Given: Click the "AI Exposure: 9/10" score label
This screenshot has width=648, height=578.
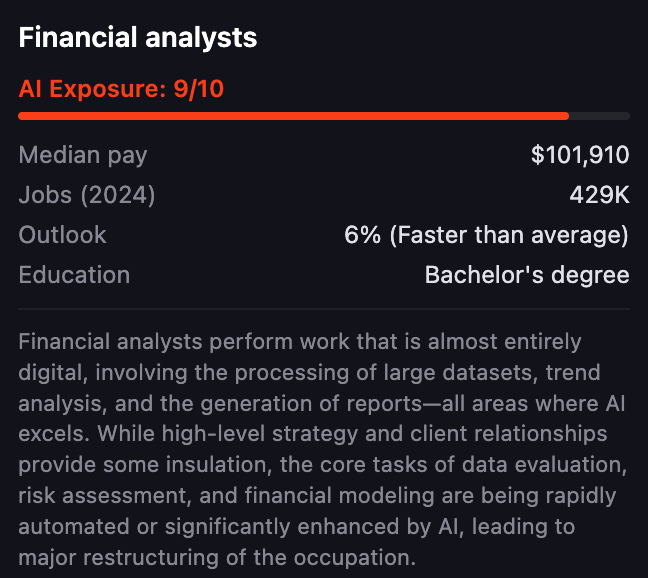Looking at the screenshot, I should click(x=121, y=90).
